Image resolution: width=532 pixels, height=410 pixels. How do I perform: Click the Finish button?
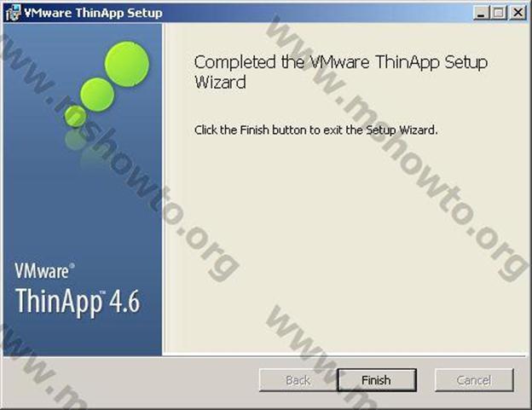377,380
